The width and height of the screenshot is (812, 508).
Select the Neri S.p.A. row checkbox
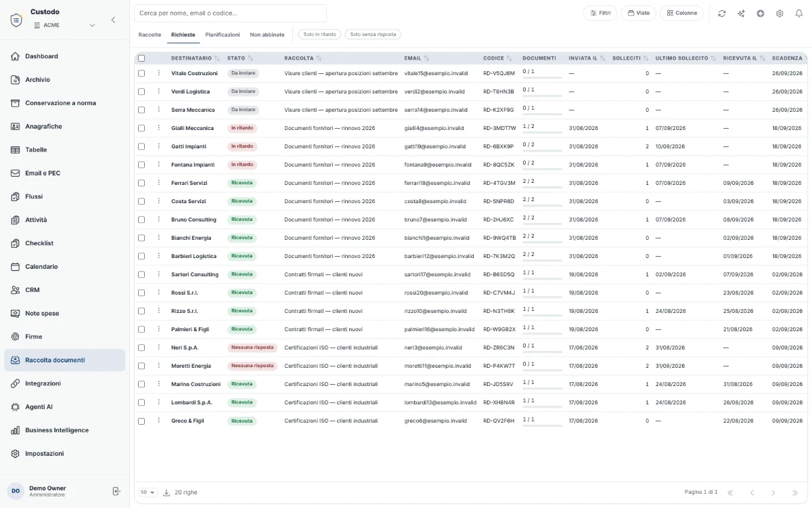pos(141,347)
